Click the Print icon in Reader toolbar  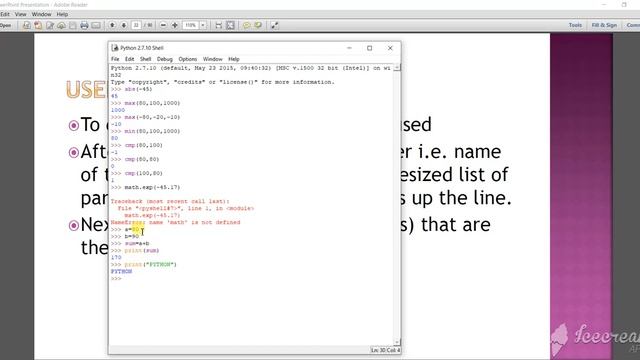(84, 25)
